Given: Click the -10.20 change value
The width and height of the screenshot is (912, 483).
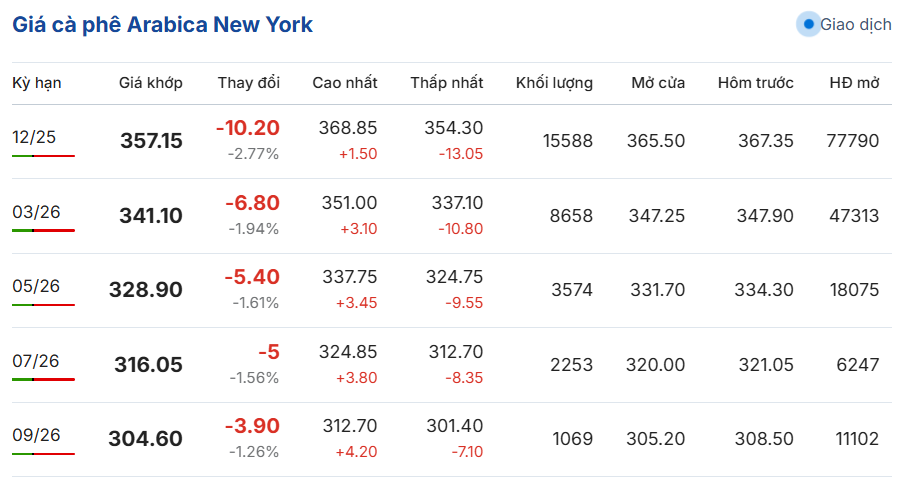Looking at the screenshot, I should 248,128.
